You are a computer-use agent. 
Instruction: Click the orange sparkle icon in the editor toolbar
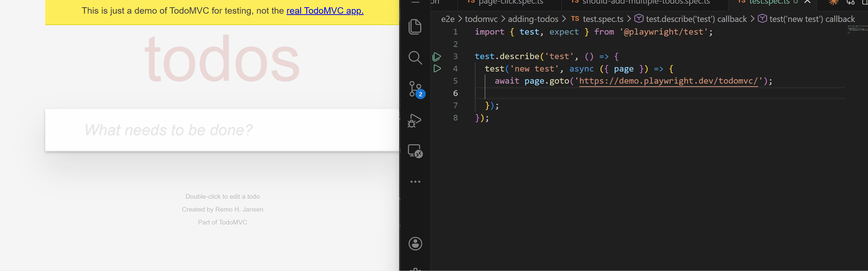[833, 2]
